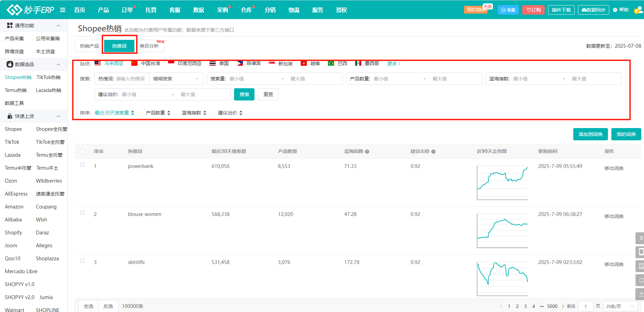Click the refresh icon on right floating bar

point(641,280)
